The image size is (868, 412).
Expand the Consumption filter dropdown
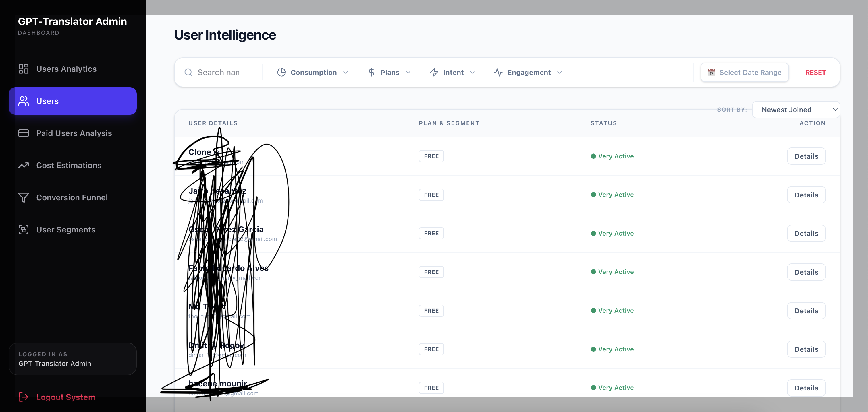click(x=312, y=72)
